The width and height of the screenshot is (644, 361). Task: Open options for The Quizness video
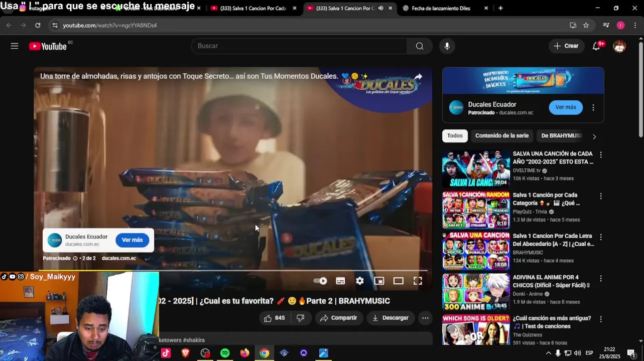point(601,319)
